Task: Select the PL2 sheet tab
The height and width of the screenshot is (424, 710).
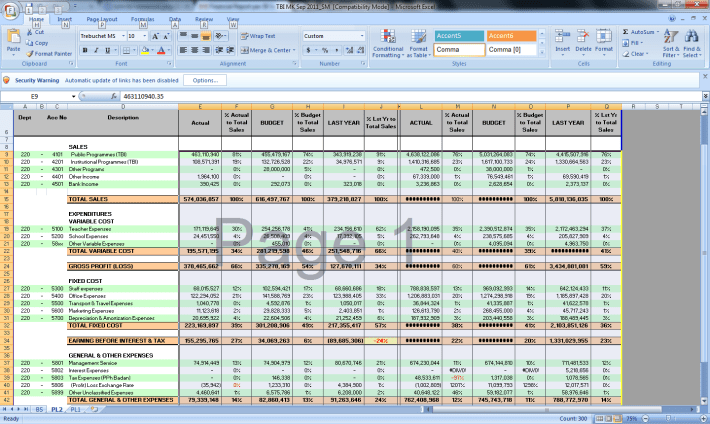Action: tap(55, 409)
